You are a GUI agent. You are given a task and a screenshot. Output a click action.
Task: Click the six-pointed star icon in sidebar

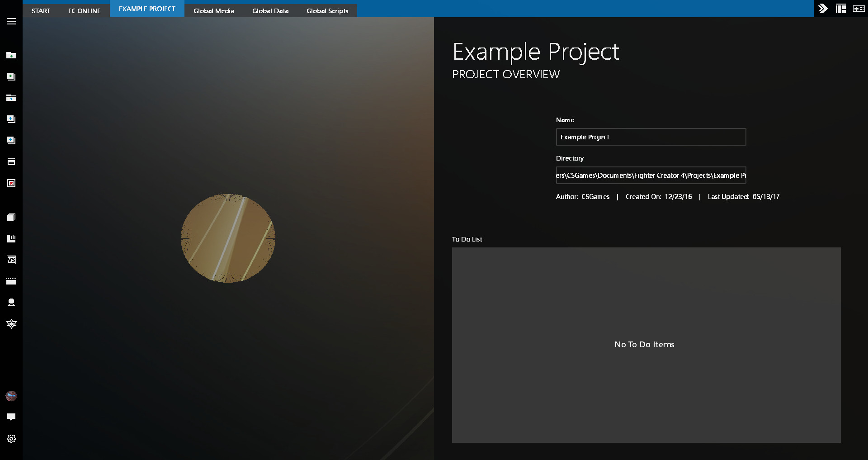pyautogui.click(x=11, y=324)
